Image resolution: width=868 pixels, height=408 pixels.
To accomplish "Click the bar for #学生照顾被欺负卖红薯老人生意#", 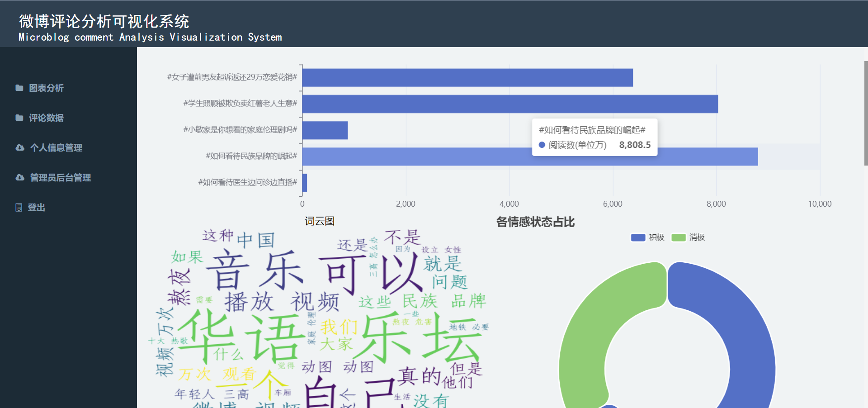I will 510,104.
